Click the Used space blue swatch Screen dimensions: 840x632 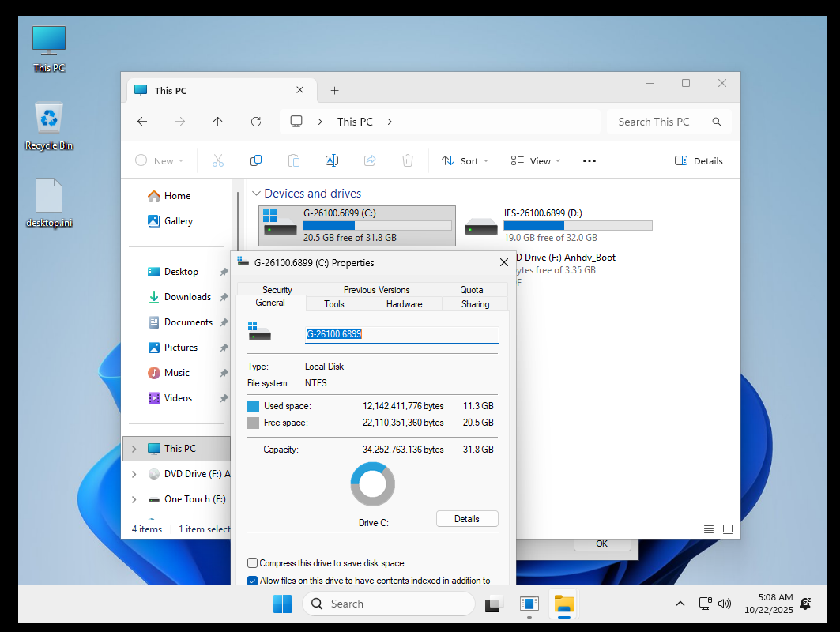coord(254,406)
